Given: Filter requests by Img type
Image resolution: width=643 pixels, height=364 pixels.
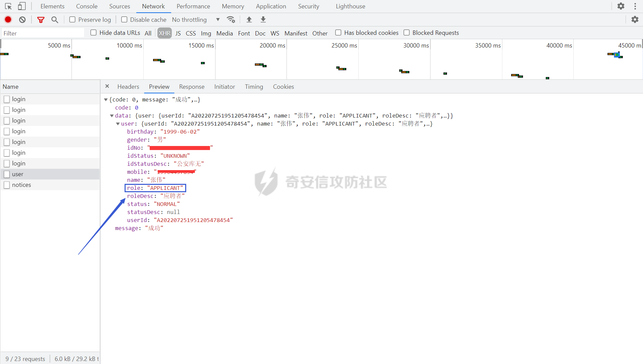Looking at the screenshot, I should (206, 33).
